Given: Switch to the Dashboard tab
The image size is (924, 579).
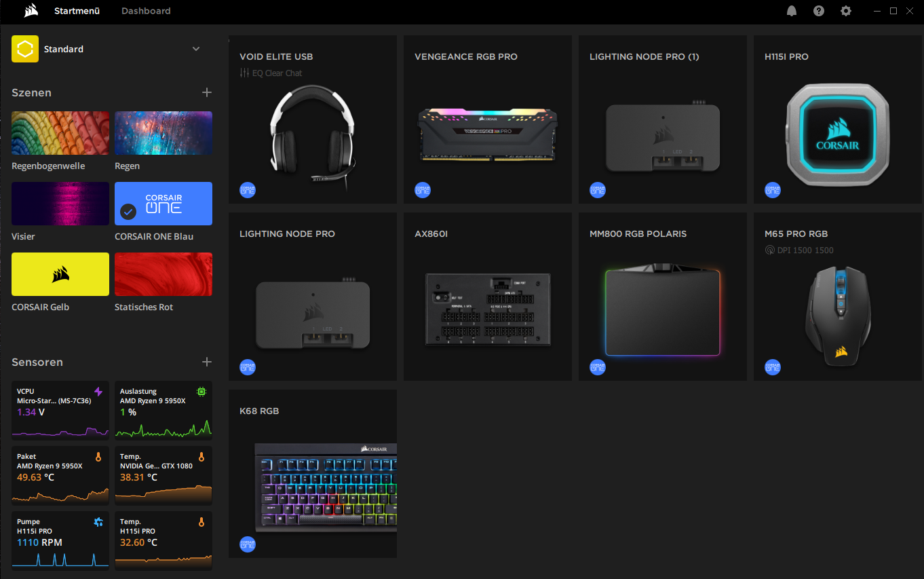Looking at the screenshot, I should pos(146,11).
